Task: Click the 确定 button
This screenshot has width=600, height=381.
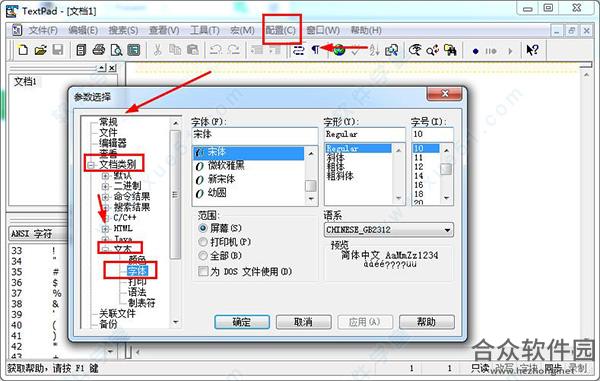Action: click(x=242, y=322)
